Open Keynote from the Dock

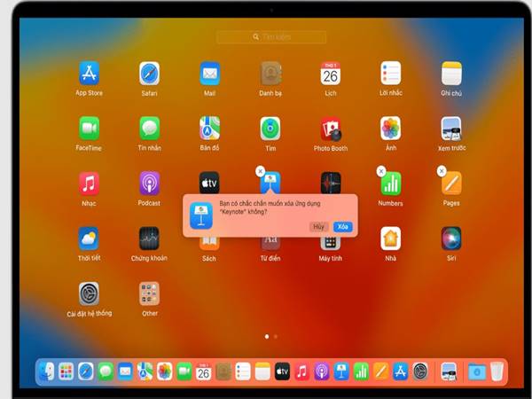[341, 372]
